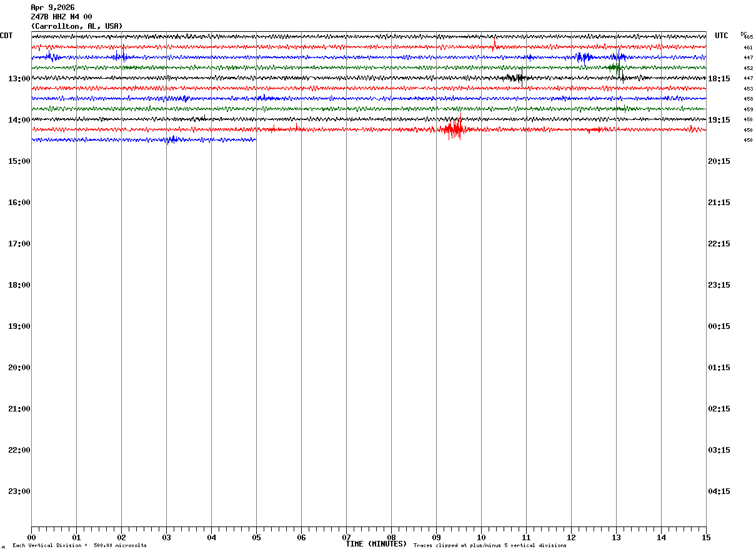Click the 'DC' column header
756x554 pixels.
pyautogui.click(x=744, y=34)
